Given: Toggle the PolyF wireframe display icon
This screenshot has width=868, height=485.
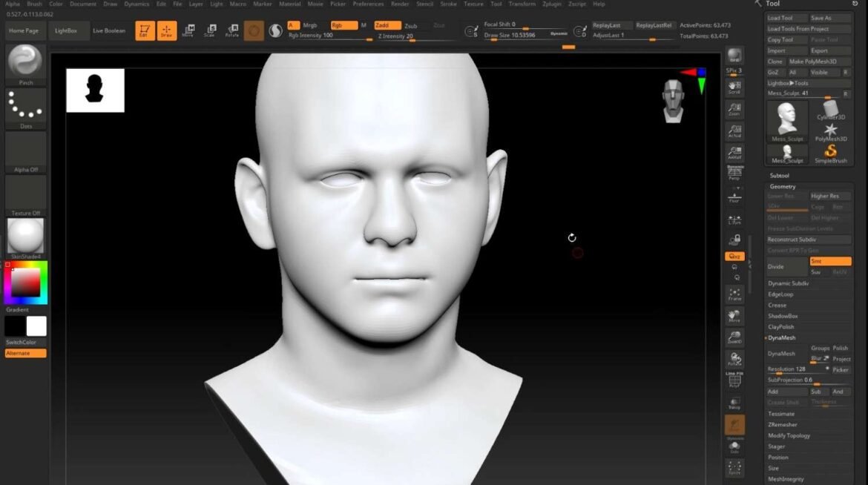Looking at the screenshot, I should (x=734, y=380).
